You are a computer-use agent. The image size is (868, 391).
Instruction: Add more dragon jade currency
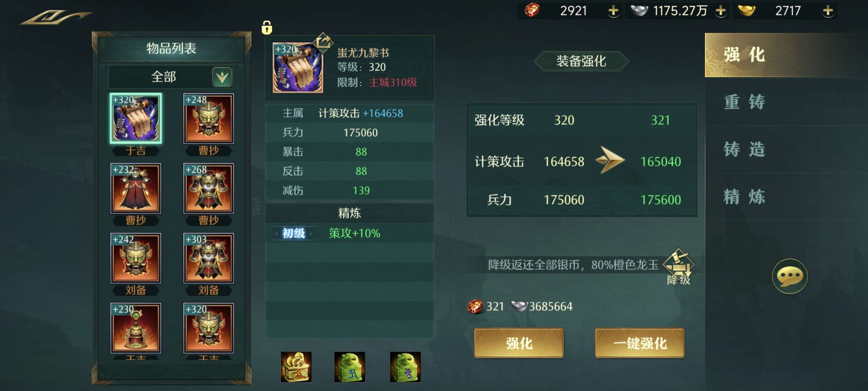(x=613, y=11)
